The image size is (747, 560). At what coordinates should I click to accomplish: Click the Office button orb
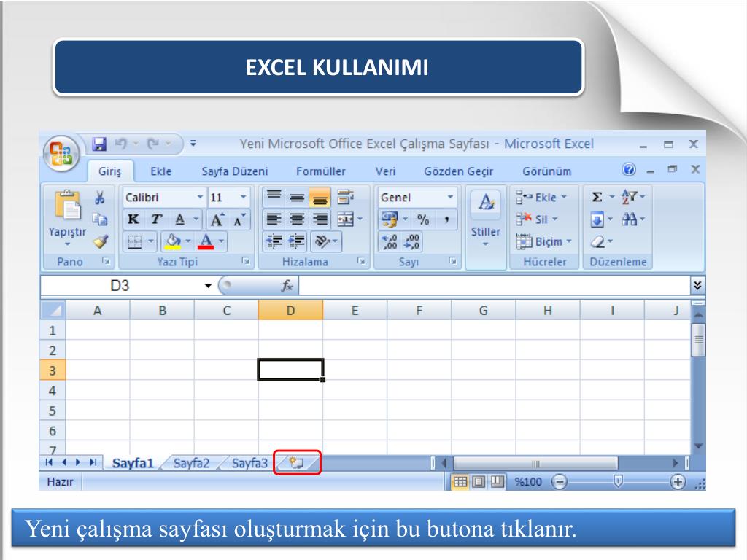click(61, 153)
